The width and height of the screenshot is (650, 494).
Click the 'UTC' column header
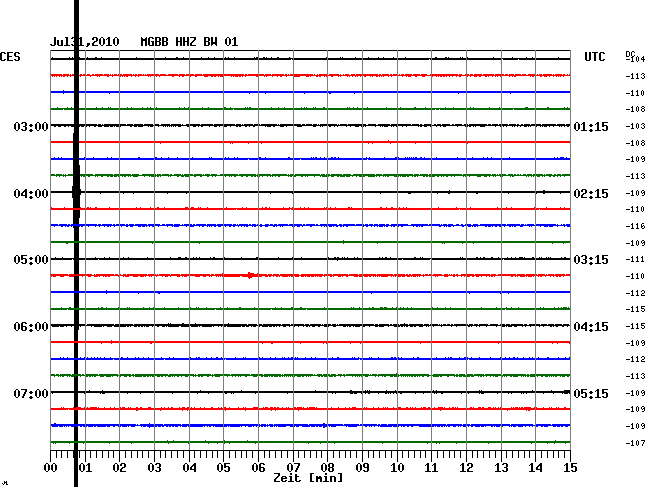click(594, 57)
